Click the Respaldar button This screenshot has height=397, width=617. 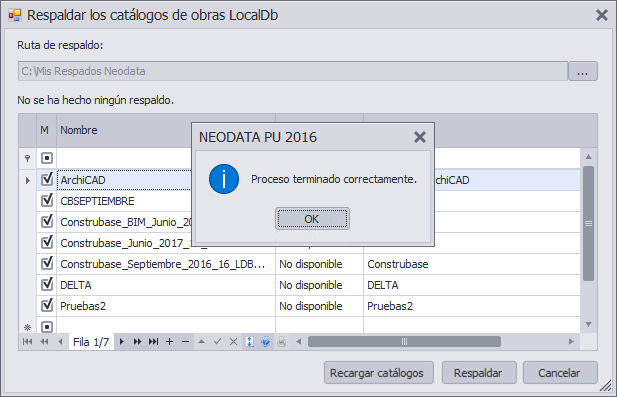pos(479,373)
